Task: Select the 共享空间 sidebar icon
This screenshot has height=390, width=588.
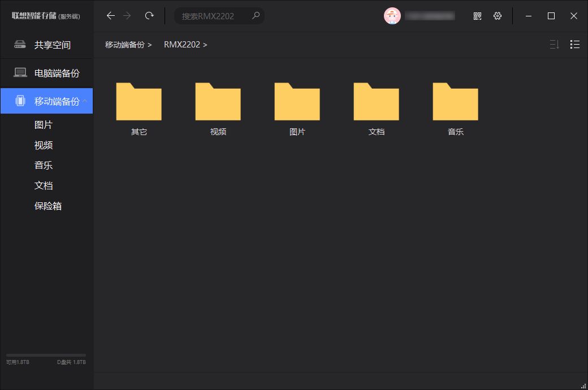Action: click(x=21, y=45)
